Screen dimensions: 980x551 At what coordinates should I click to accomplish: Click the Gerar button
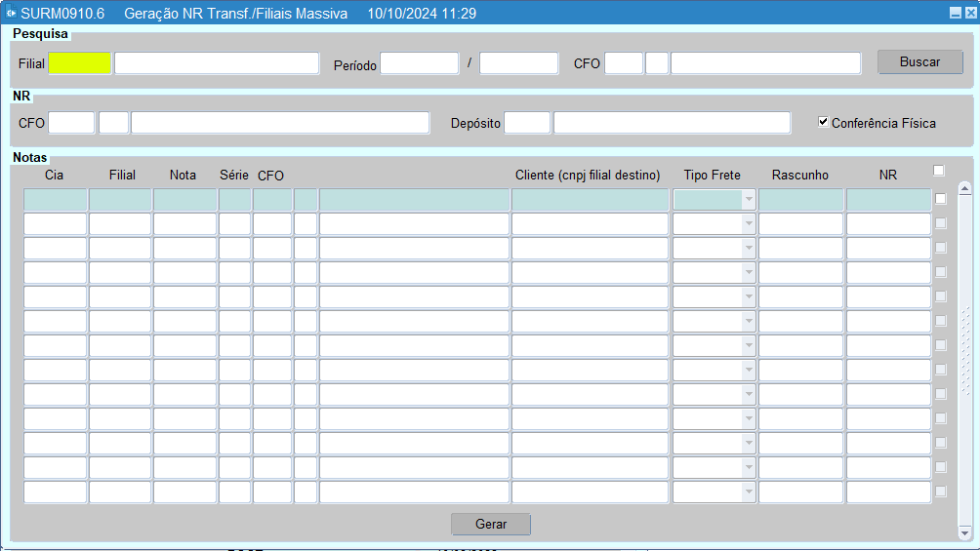tap(491, 524)
